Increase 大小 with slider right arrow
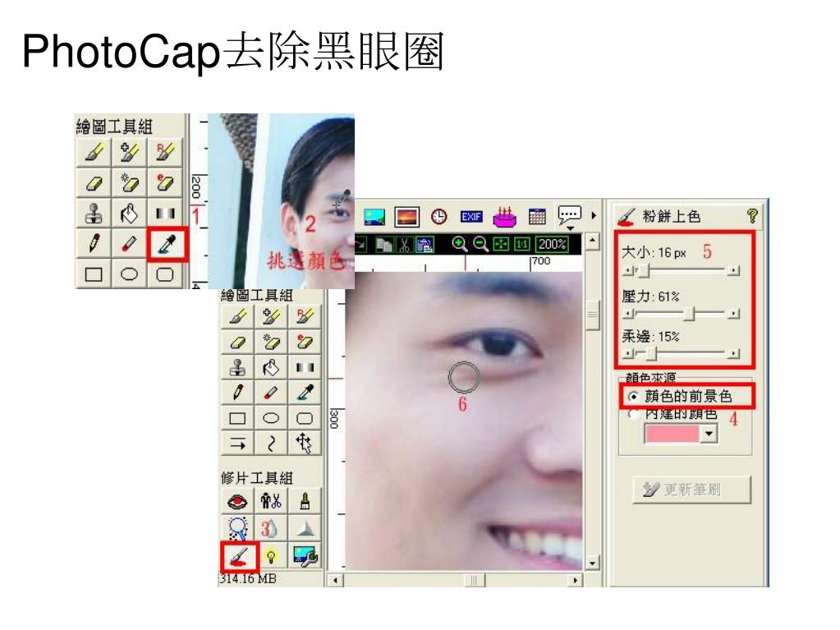Screen dimensions: 840x630 point(733,271)
